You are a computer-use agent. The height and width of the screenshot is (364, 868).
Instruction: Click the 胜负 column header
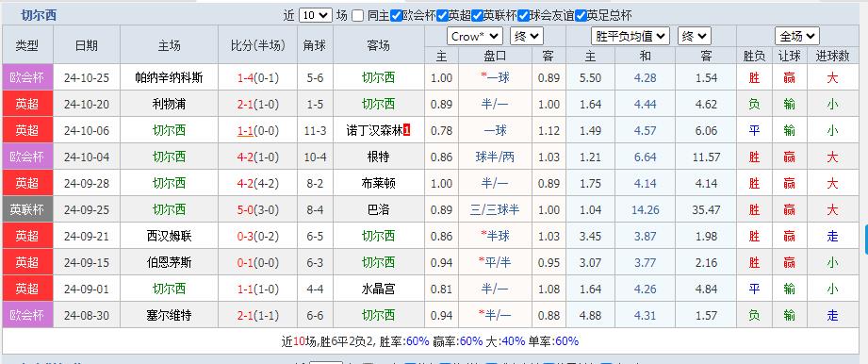pyautogui.click(x=754, y=56)
